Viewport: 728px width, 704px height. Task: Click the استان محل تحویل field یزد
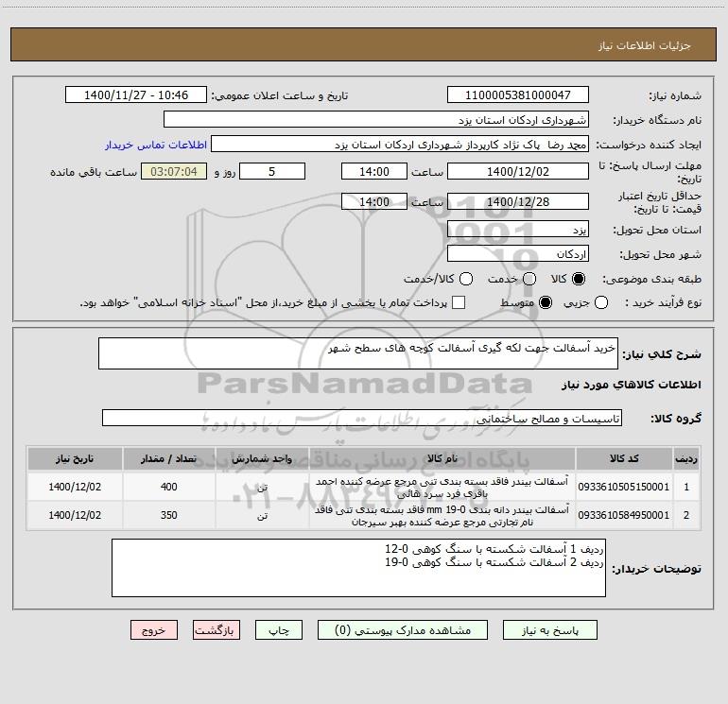pyautogui.click(x=518, y=230)
